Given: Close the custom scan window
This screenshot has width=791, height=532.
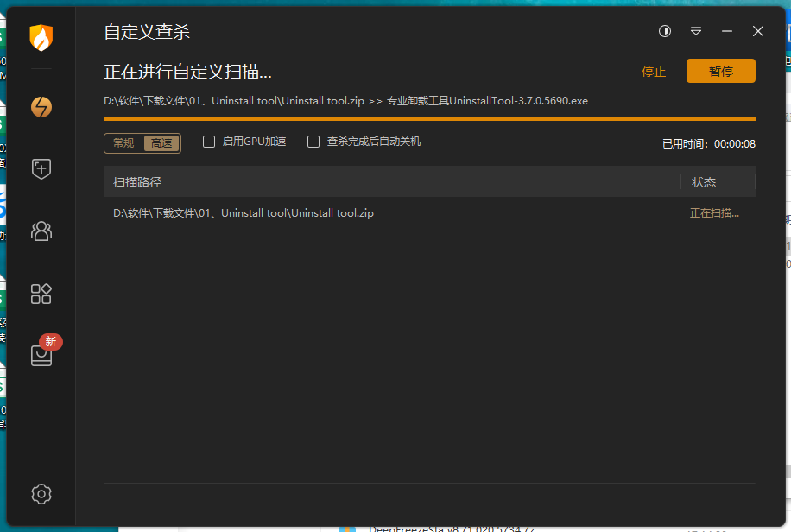Looking at the screenshot, I should coord(757,31).
